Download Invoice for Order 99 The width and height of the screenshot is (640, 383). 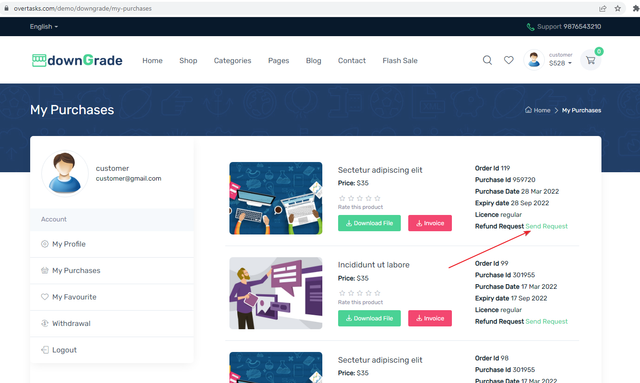[430, 318]
